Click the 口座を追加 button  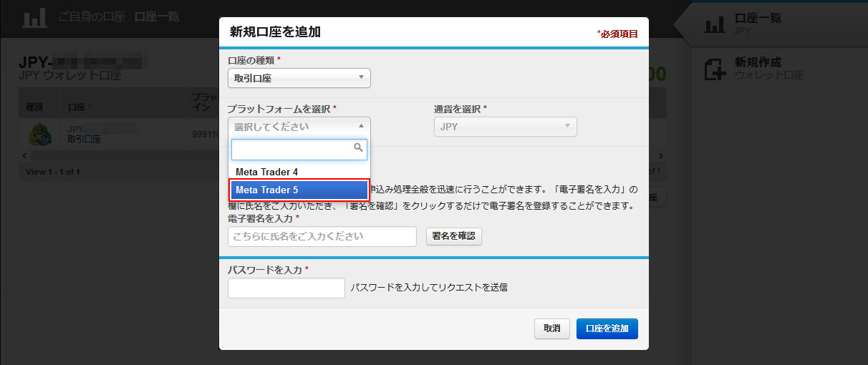607,328
